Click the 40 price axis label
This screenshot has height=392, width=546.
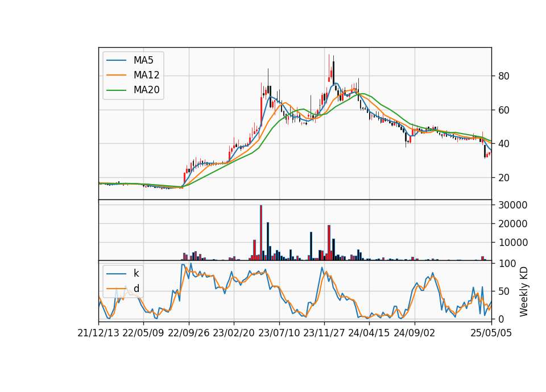(x=503, y=144)
